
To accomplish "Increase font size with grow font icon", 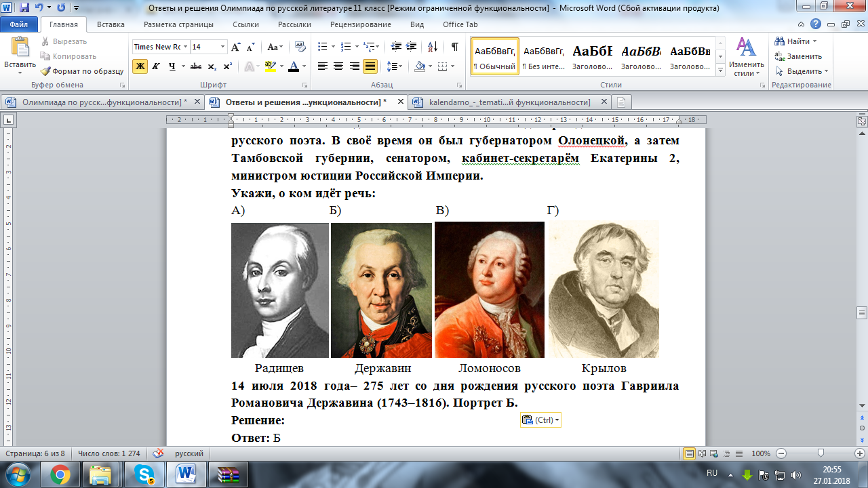I will 236,47.
